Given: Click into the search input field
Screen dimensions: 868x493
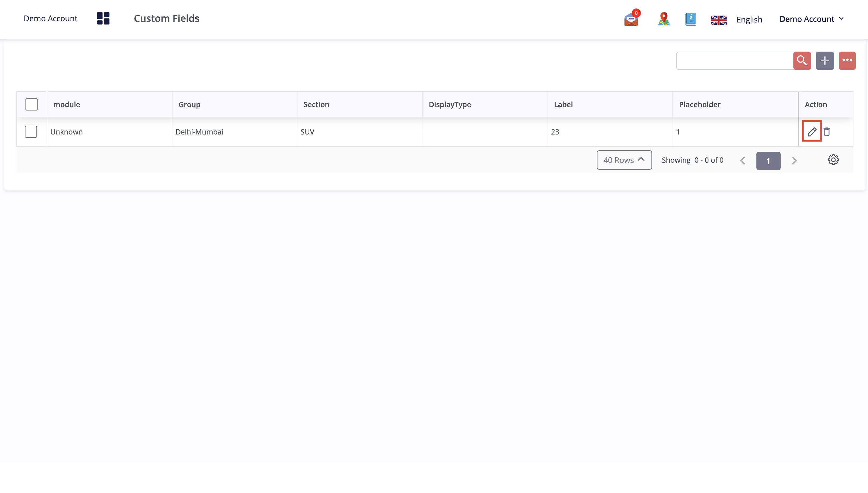Looking at the screenshot, I should click(x=734, y=61).
